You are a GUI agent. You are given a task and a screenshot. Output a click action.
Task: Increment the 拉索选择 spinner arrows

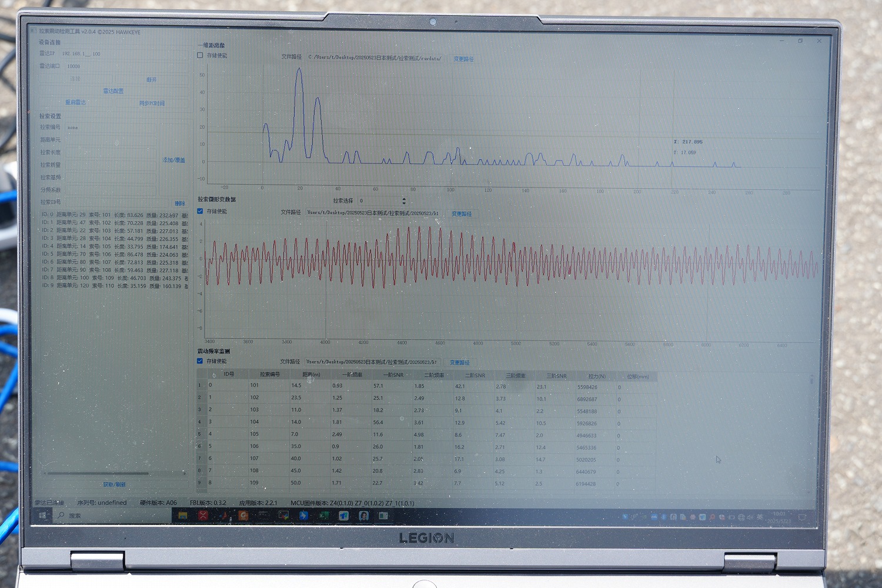pos(404,199)
